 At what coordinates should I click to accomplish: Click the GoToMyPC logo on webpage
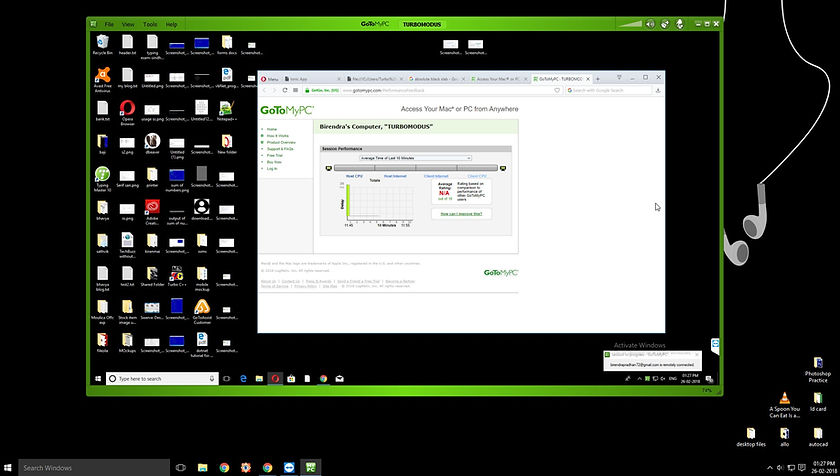[287, 110]
